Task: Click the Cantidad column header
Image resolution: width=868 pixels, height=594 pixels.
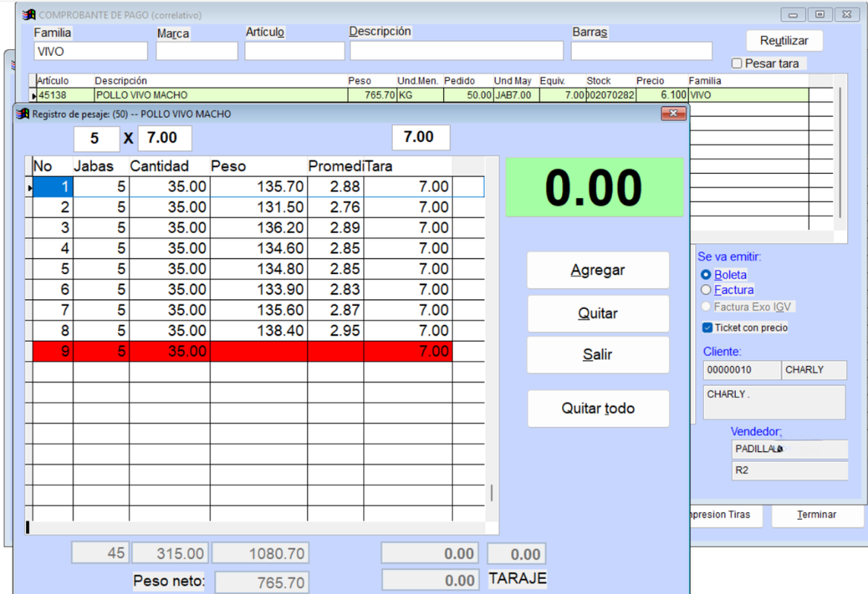Action: (169, 166)
